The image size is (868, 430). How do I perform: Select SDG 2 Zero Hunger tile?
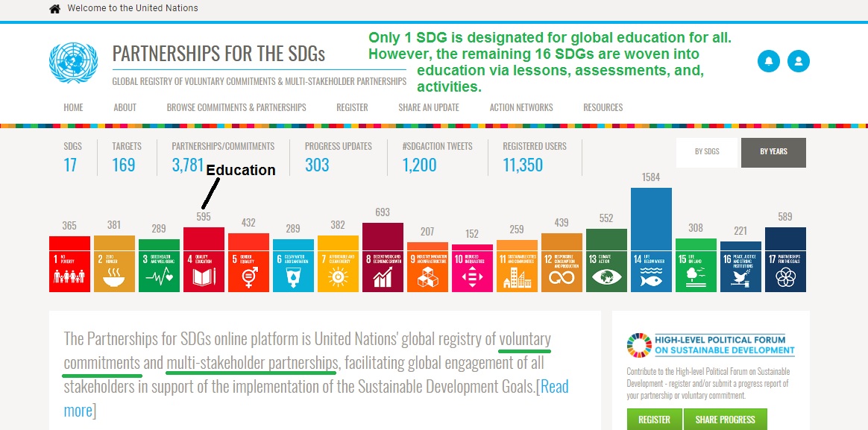114,271
